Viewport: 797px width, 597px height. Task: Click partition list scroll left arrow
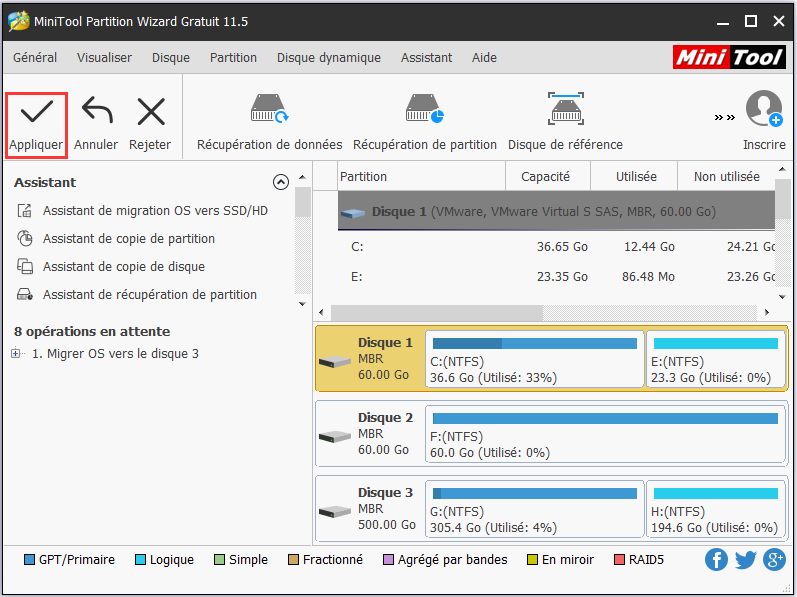pos(321,312)
